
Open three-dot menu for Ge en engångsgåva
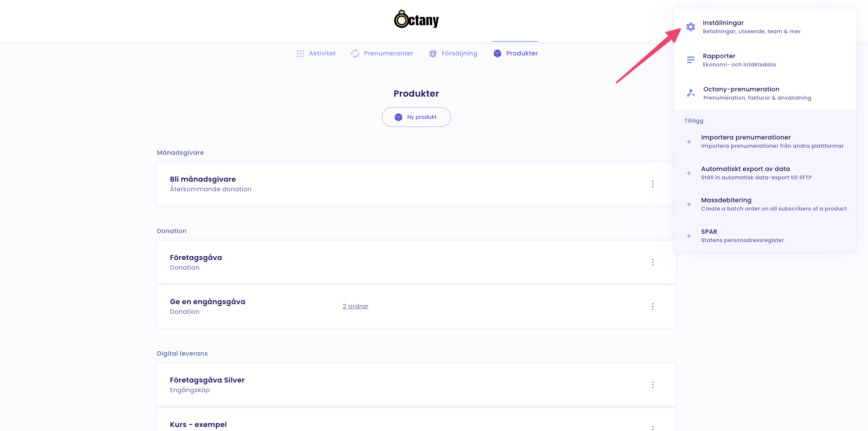click(652, 306)
